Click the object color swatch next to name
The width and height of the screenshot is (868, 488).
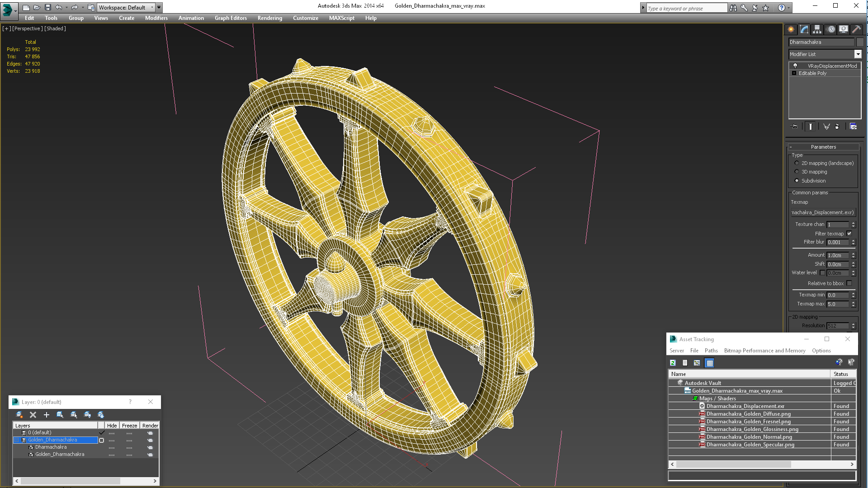(860, 42)
